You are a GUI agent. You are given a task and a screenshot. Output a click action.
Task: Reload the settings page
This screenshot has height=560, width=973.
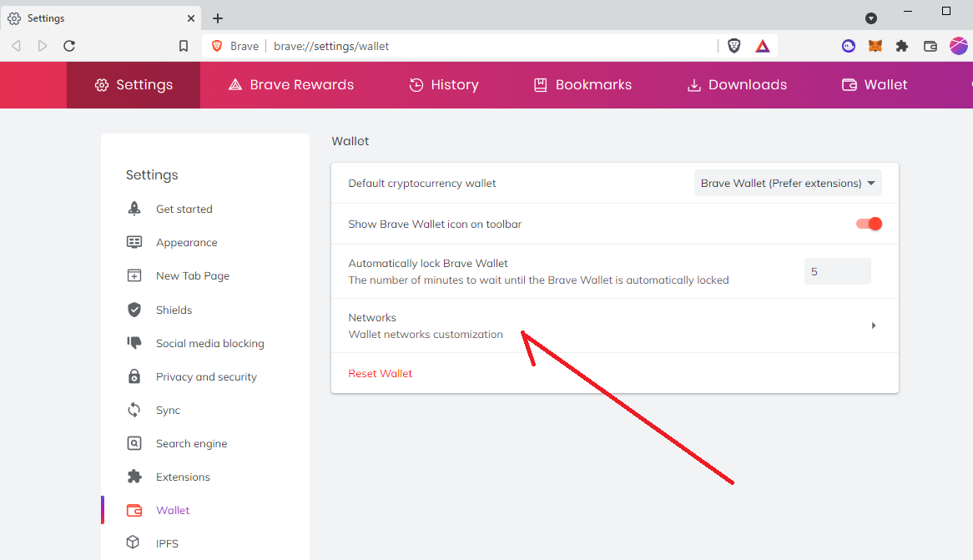click(x=69, y=46)
